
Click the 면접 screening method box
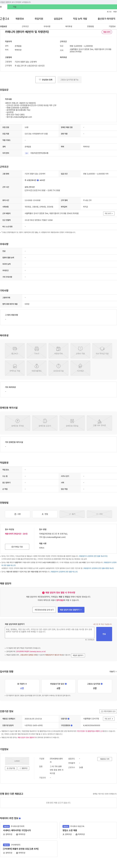(x=45, y=514)
